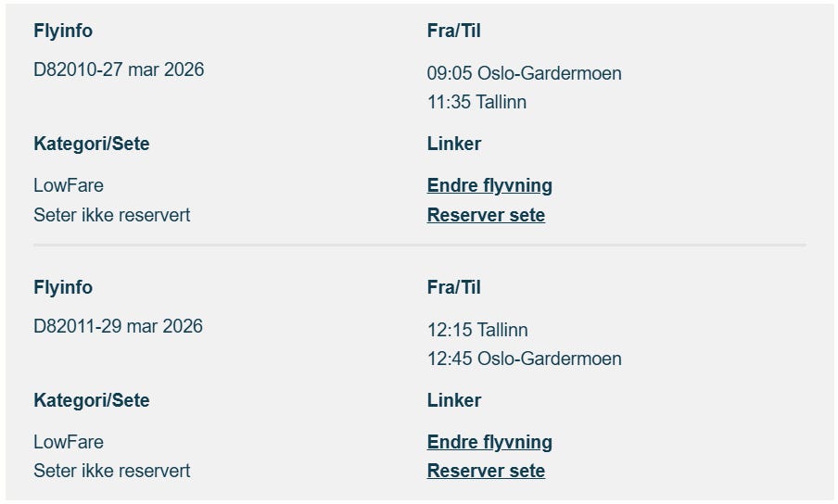Click the second Fra/Til heading
The width and height of the screenshot is (838, 504).
click(x=453, y=288)
